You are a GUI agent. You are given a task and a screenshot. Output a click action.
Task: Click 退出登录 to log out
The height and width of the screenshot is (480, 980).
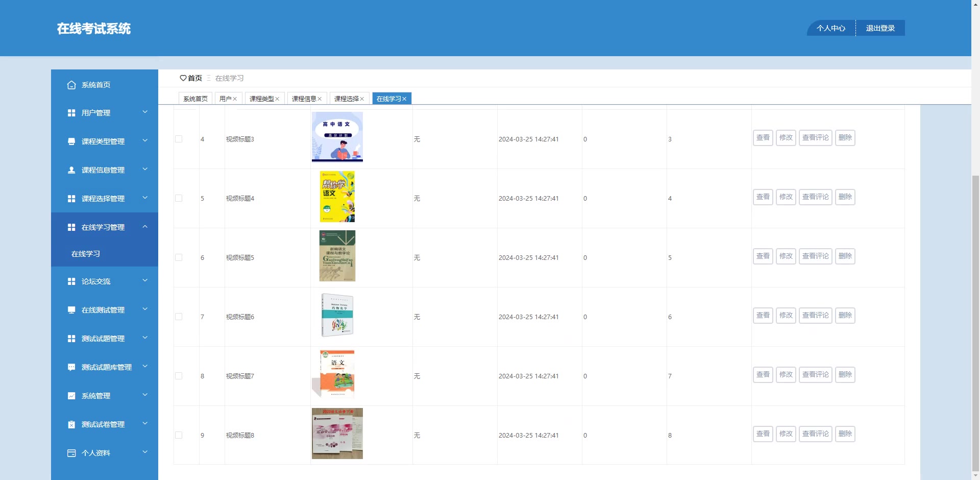pos(880,28)
